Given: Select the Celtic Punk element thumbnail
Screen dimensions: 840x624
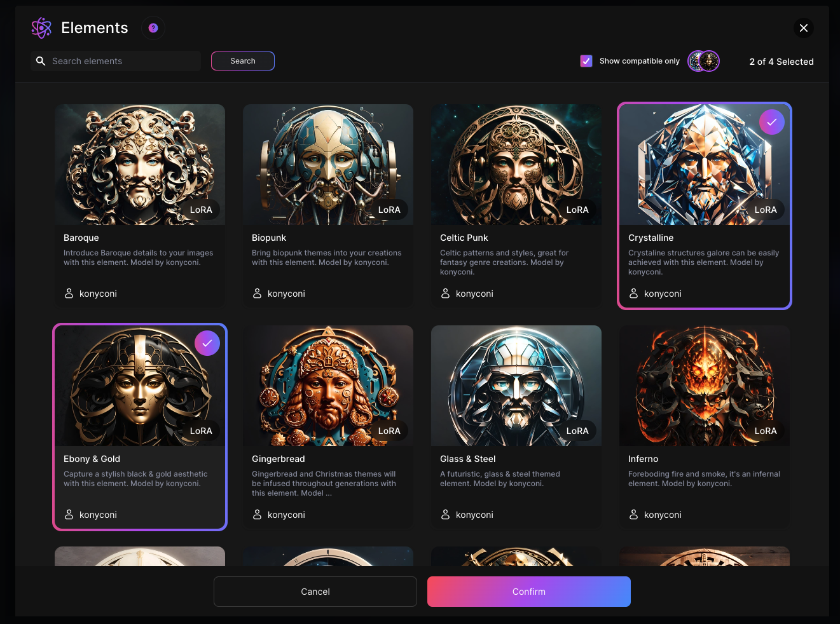Looking at the screenshot, I should [x=516, y=165].
